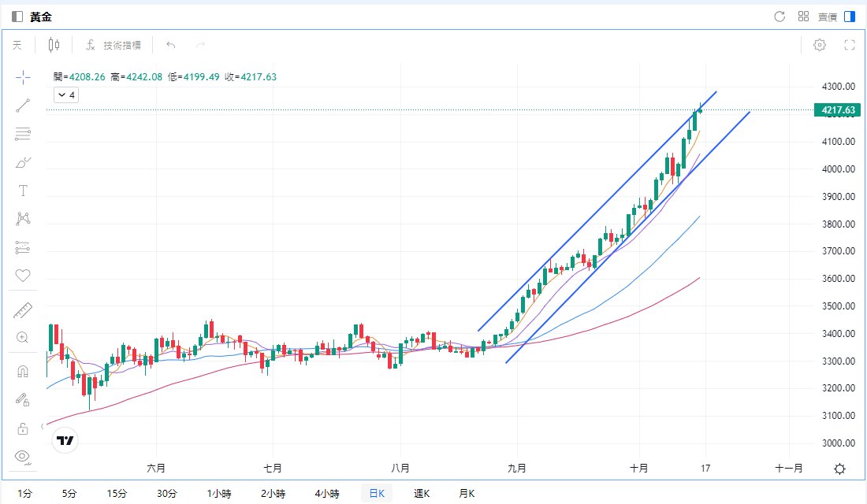
Task: Choose the text annotation tool
Action: [x=23, y=191]
